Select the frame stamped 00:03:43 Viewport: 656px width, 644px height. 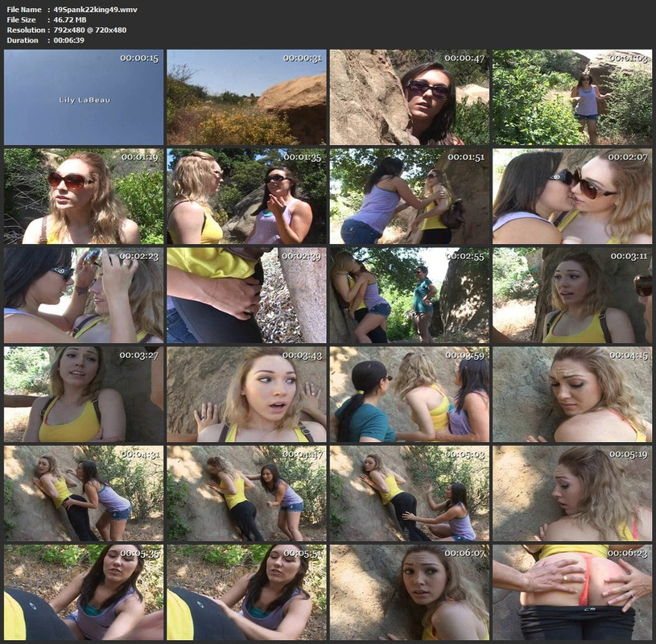(x=246, y=394)
